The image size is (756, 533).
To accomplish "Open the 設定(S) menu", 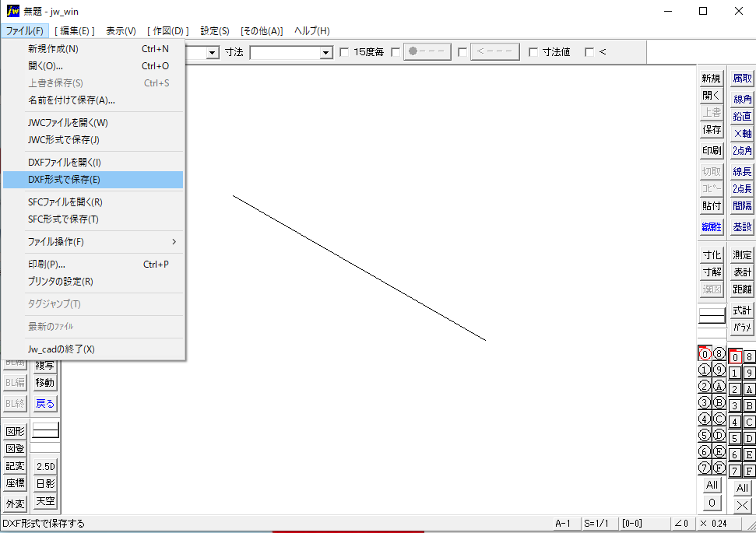I will pos(215,31).
